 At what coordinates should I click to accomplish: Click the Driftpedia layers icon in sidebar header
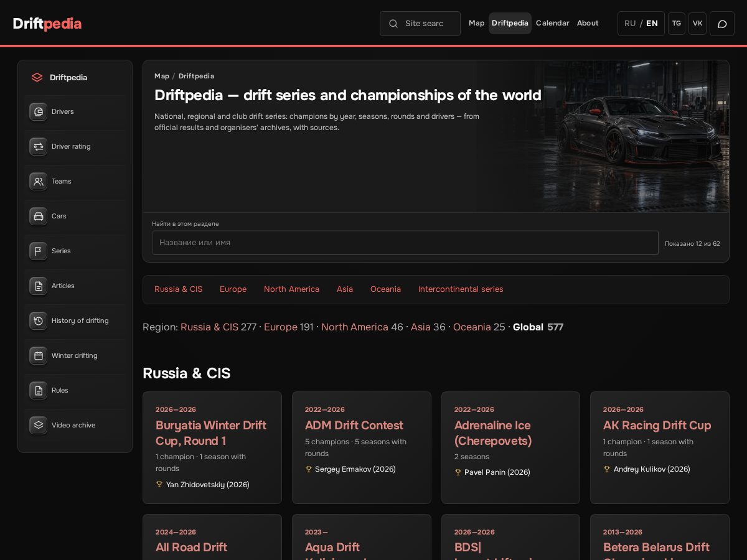tap(37, 78)
